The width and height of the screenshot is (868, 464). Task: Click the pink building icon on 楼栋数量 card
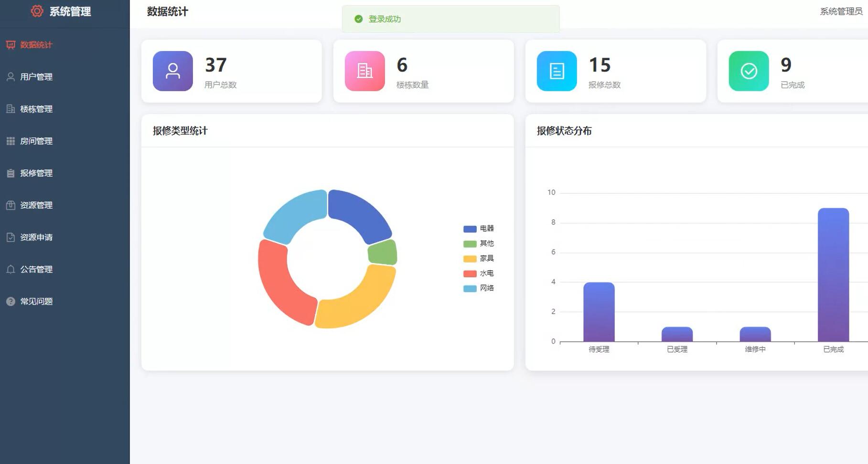pyautogui.click(x=365, y=71)
